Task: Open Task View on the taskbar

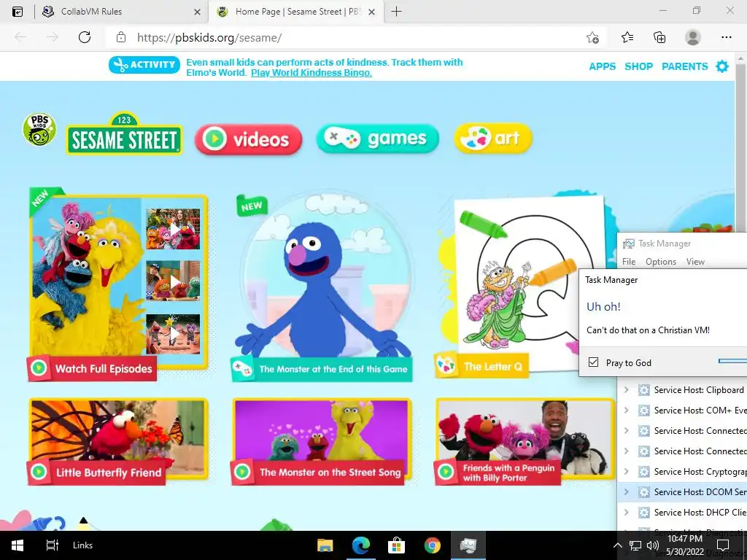Action: pos(52,545)
